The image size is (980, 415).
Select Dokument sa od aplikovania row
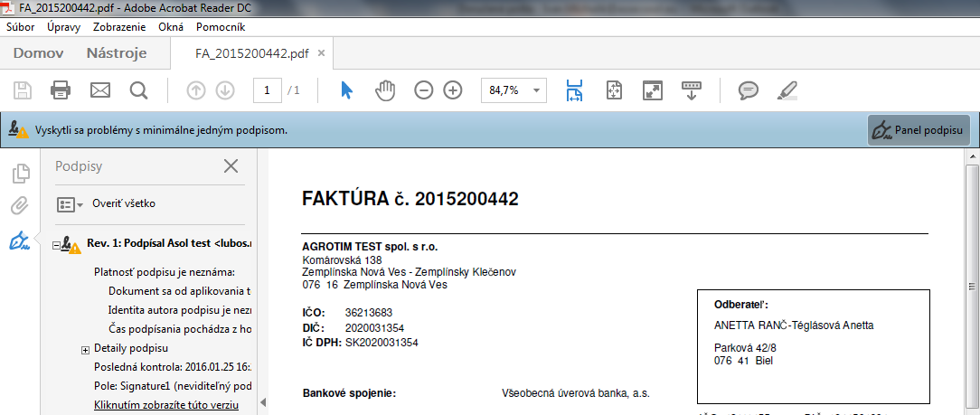pos(179,291)
